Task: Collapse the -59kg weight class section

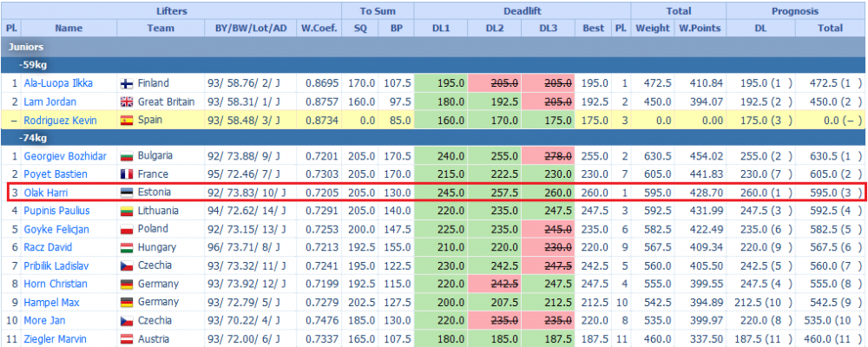Action: [x=36, y=65]
